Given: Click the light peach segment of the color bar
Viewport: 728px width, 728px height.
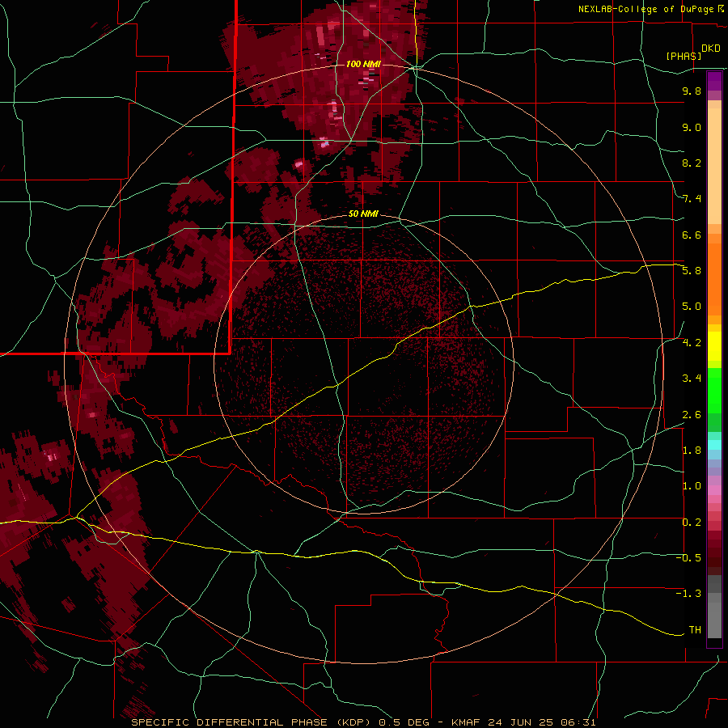Looking at the screenshot, I should coord(714,166).
